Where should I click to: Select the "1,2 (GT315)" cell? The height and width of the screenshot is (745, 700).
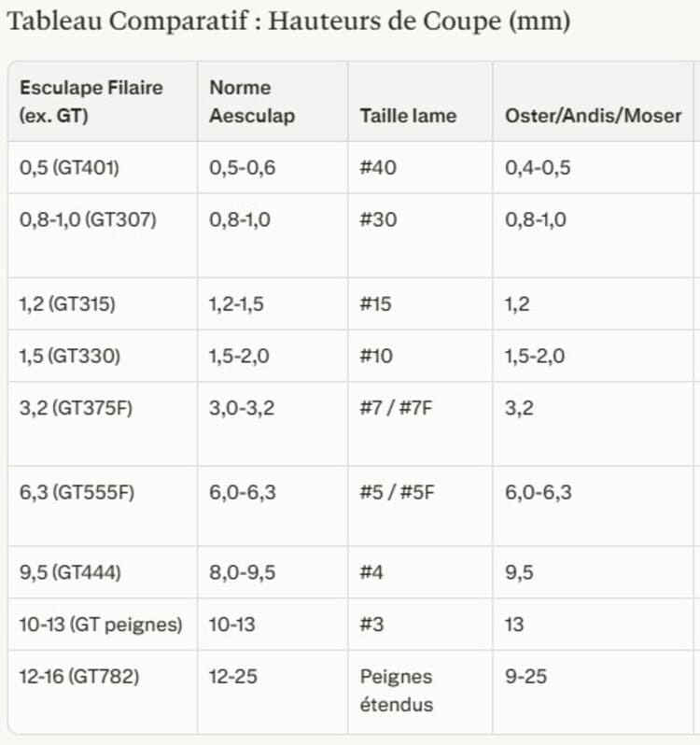tap(67, 304)
